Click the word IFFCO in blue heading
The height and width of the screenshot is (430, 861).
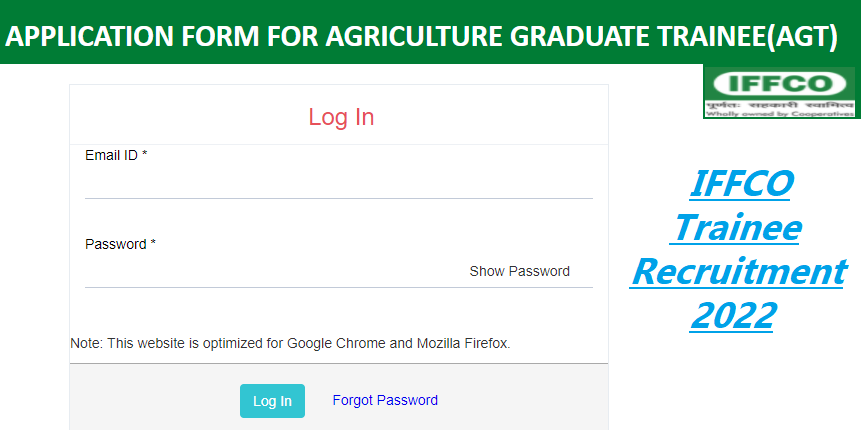click(741, 183)
